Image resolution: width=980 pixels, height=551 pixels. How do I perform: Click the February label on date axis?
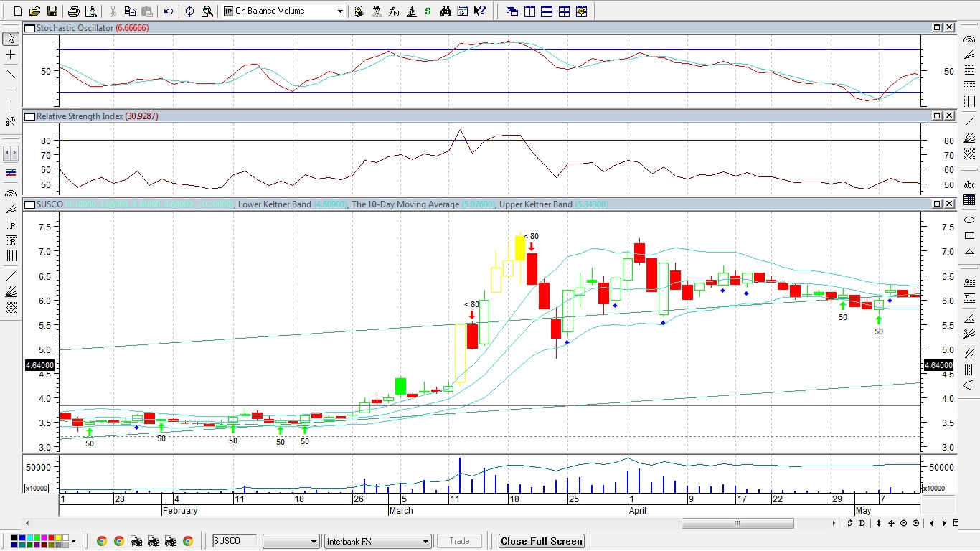(179, 511)
